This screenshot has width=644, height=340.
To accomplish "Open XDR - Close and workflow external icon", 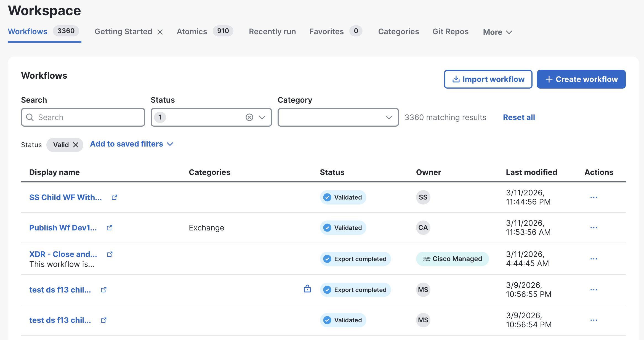I will [110, 254].
